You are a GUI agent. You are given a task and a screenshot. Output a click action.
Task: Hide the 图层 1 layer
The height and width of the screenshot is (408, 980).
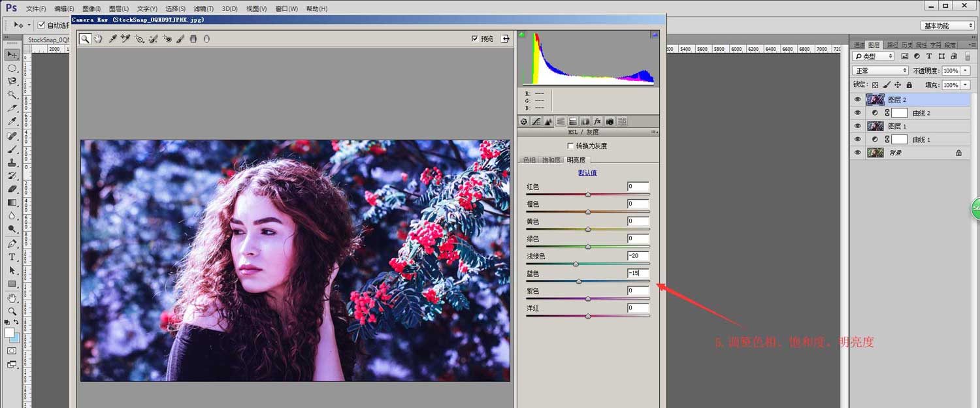point(857,126)
